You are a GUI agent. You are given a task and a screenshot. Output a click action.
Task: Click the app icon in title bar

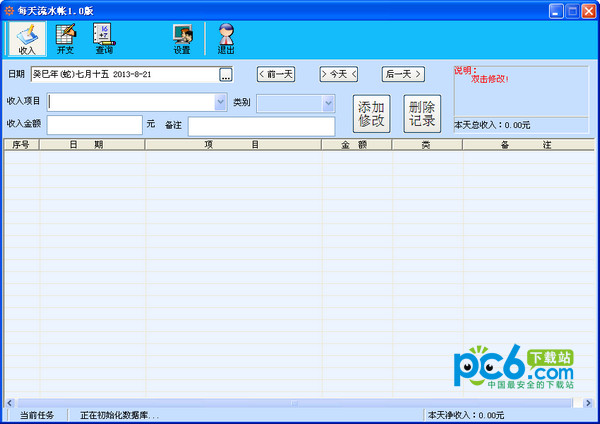click(x=10, y=9)
